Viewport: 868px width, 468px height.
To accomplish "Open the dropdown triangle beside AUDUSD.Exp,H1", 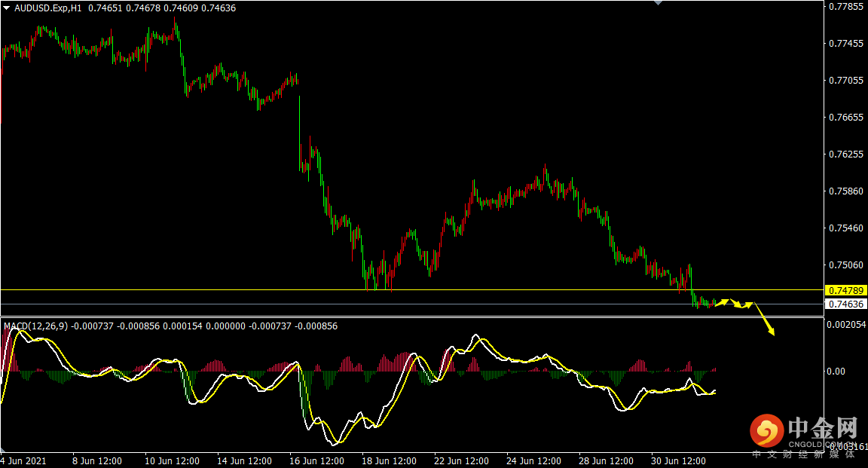I will pos(6,8).
